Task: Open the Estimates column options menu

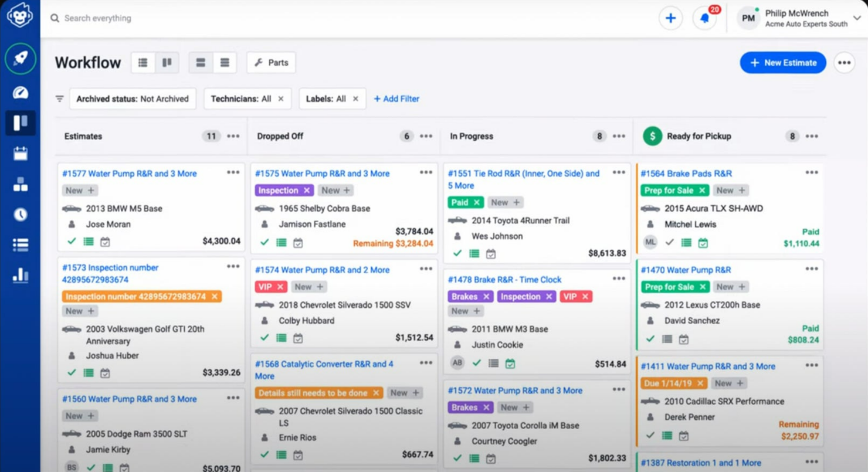Action: tap(233, 136)
